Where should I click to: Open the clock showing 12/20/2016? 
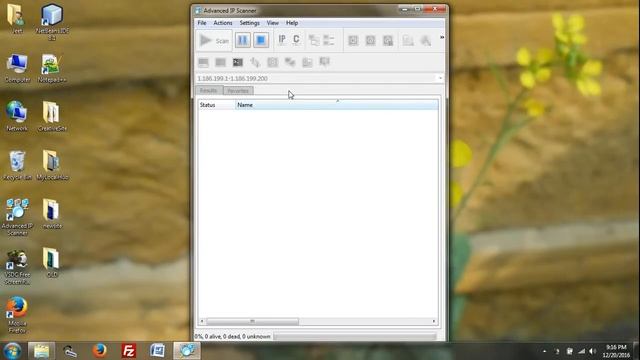point(616,351)
